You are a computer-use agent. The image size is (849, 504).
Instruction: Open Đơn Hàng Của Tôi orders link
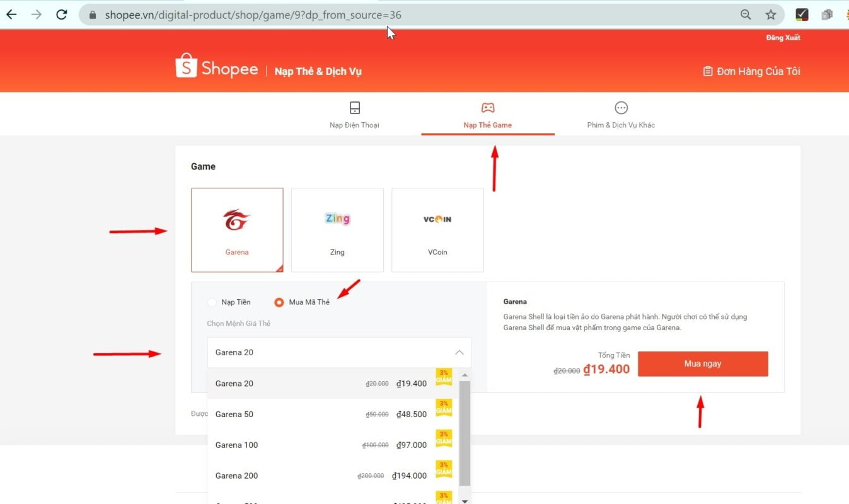(x=752, y=71)
